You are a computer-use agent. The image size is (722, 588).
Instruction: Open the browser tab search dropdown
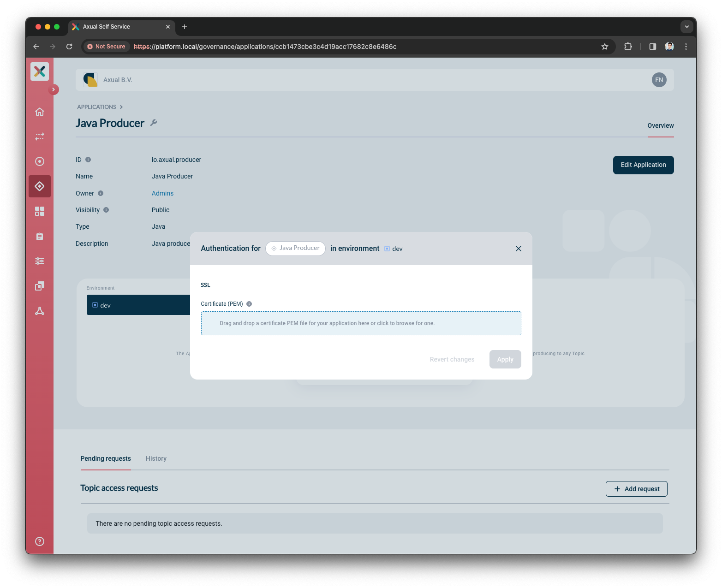pyautogui.click(x=687, y=27)
